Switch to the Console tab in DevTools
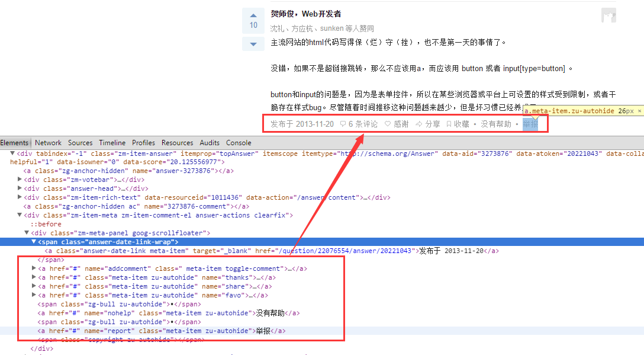This screenshot has height=355, width=644. 239,142
